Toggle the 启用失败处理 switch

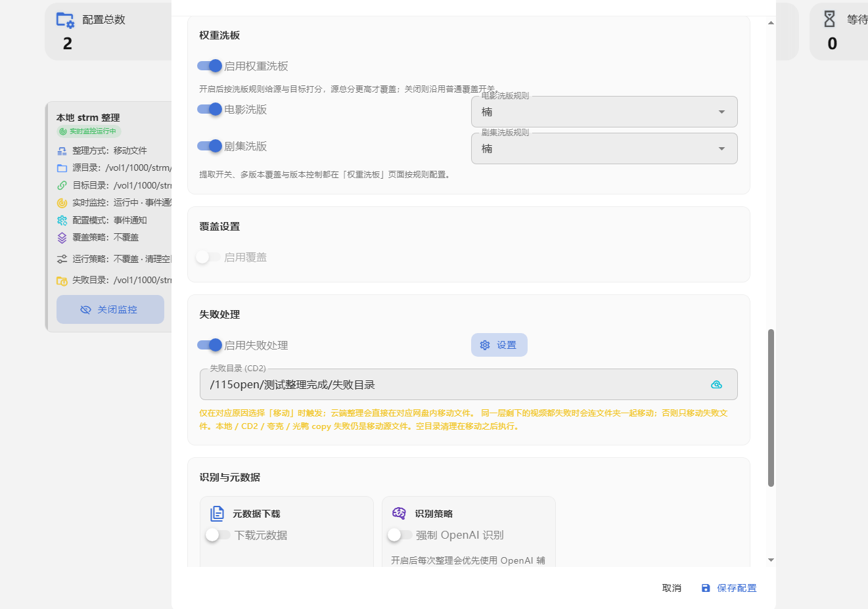pyautogui.click(x=210, y=345)
